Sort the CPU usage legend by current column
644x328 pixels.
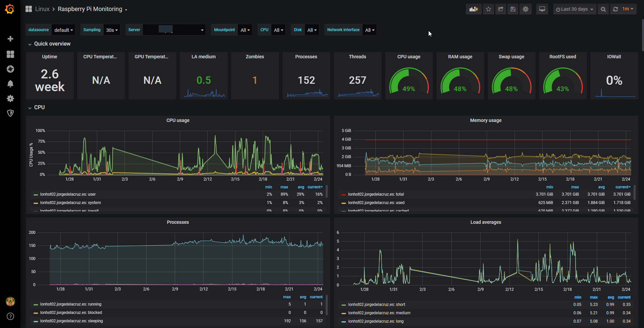pyautogui.click(x=315, y=187)
